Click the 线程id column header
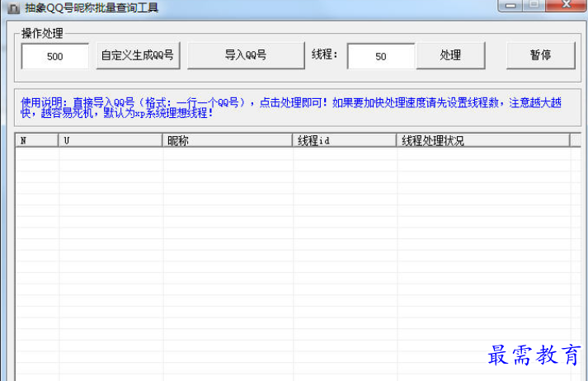 (345, 141)
